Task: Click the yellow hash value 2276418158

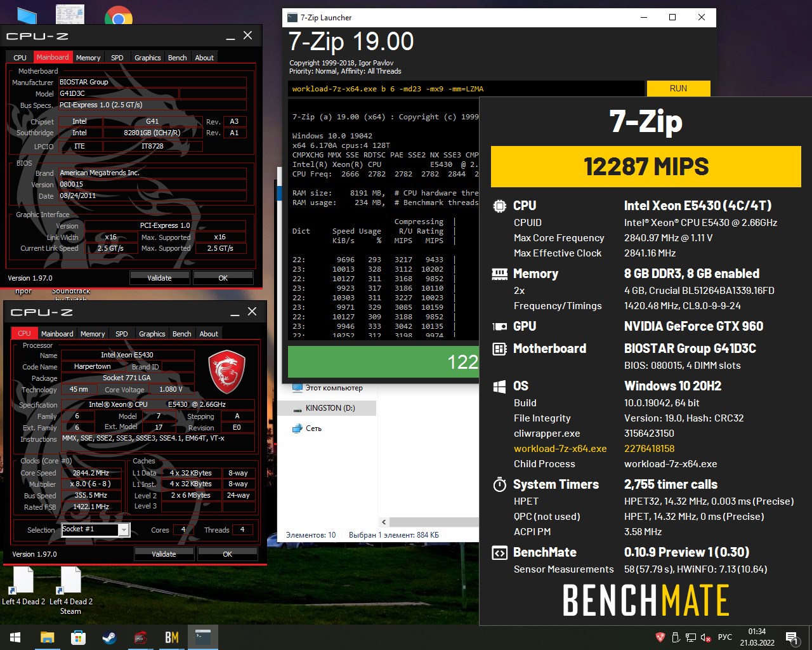Action: click(x=649, y=448)
